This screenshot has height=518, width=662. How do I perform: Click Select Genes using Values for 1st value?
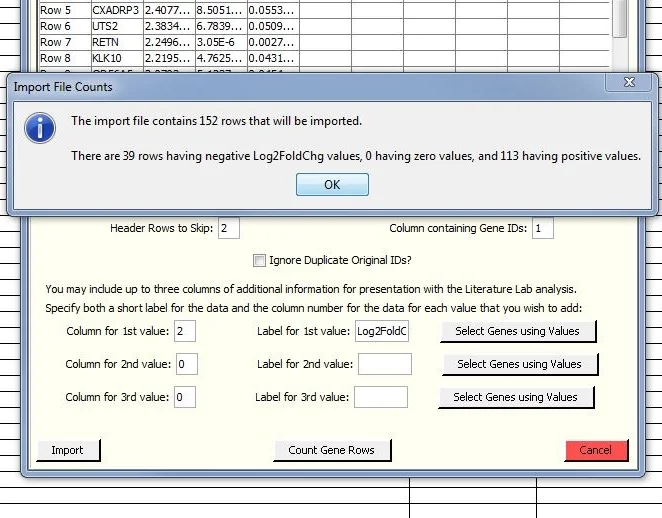click(518, 331)
